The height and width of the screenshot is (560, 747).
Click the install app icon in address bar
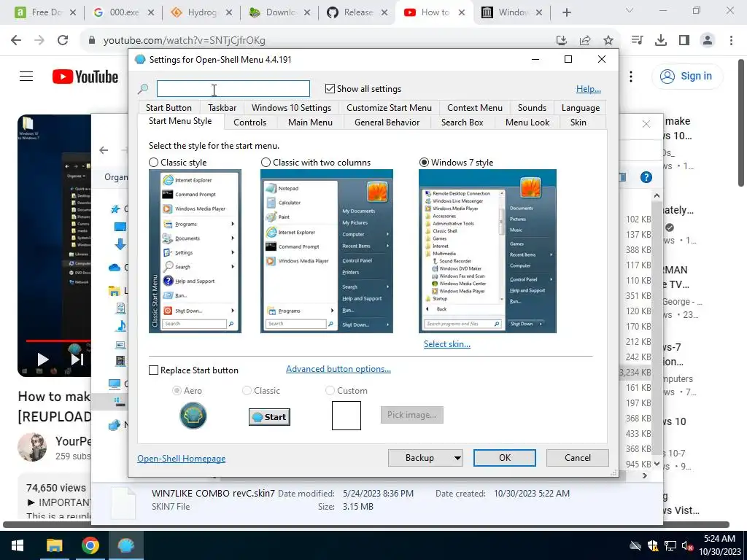click(x=562, y=41)
